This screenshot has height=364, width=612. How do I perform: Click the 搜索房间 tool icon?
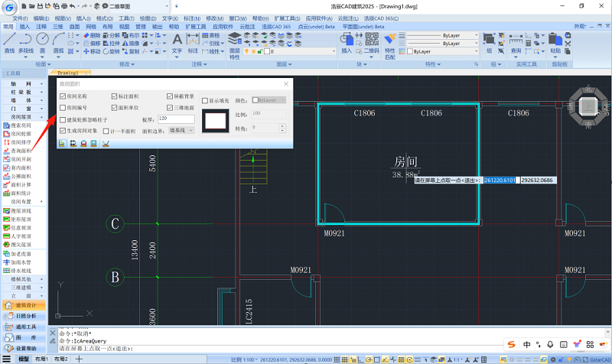6,125
